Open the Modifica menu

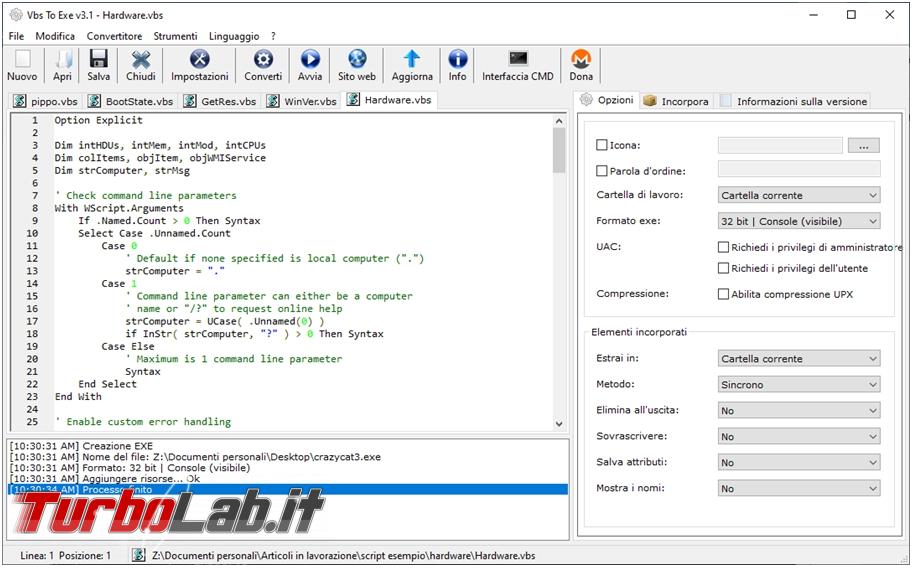point(55,36)
